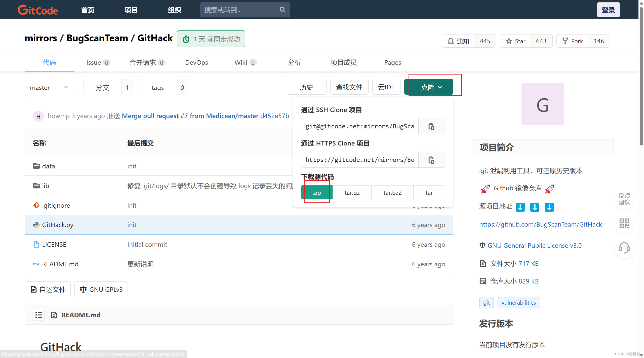Open the GitHack.py file
Image resolution: width=644 pixels, height=358 pixels.
click(x=58, y=225)
